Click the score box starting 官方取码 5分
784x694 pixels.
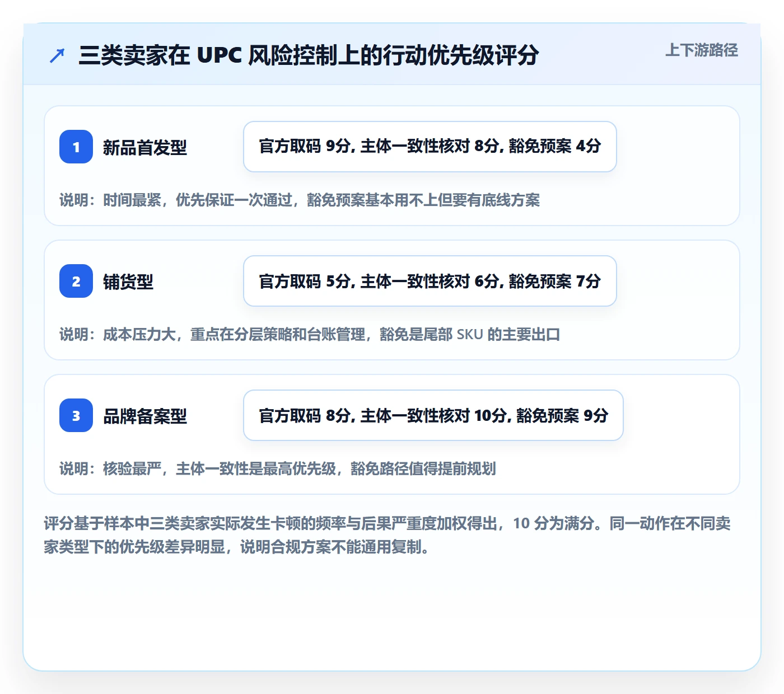(x=430, y=281)
